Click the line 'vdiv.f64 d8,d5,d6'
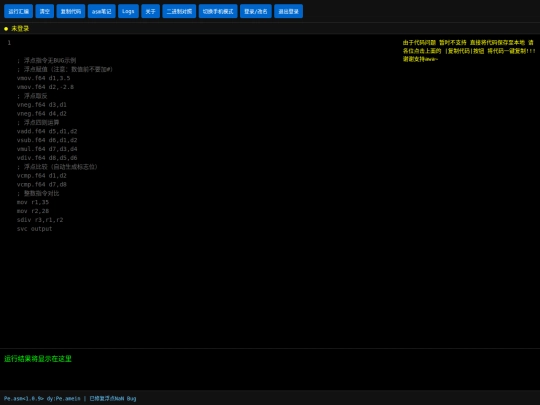The height and width of the screenshot is (405, 540). pos(47,158)
